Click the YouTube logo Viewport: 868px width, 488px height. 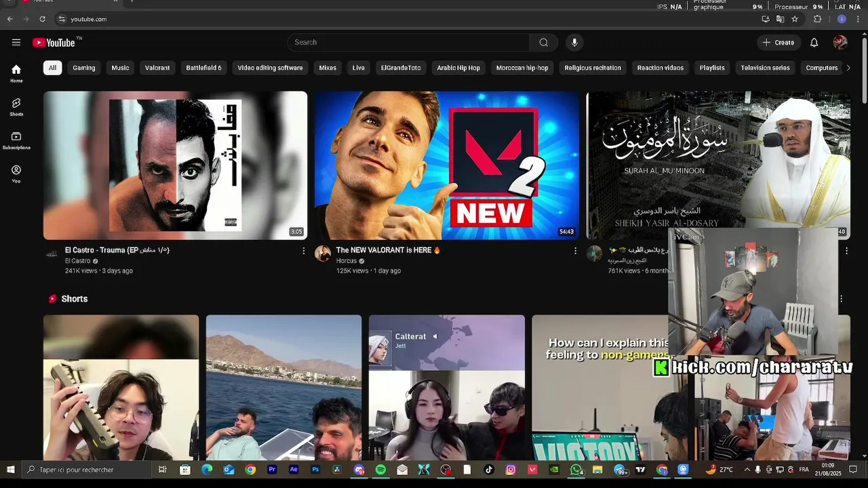coord(54,43)
